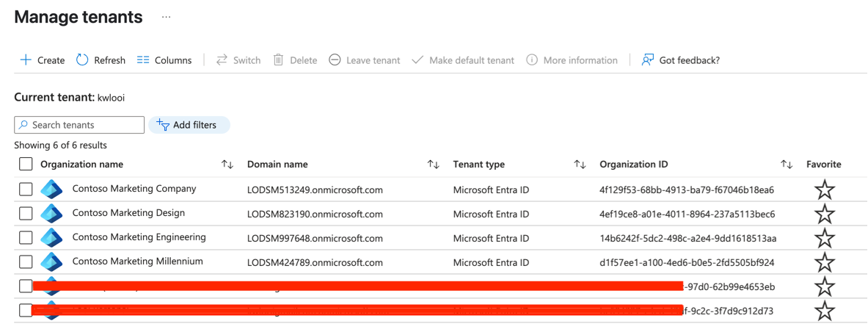Favorite the Contoso Marketing Engineering star
This screenshot has width=868, height=332.
click(825, 238)
